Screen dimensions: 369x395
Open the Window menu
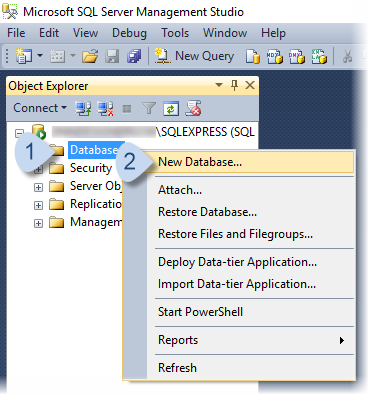click(x=225, y=33)
